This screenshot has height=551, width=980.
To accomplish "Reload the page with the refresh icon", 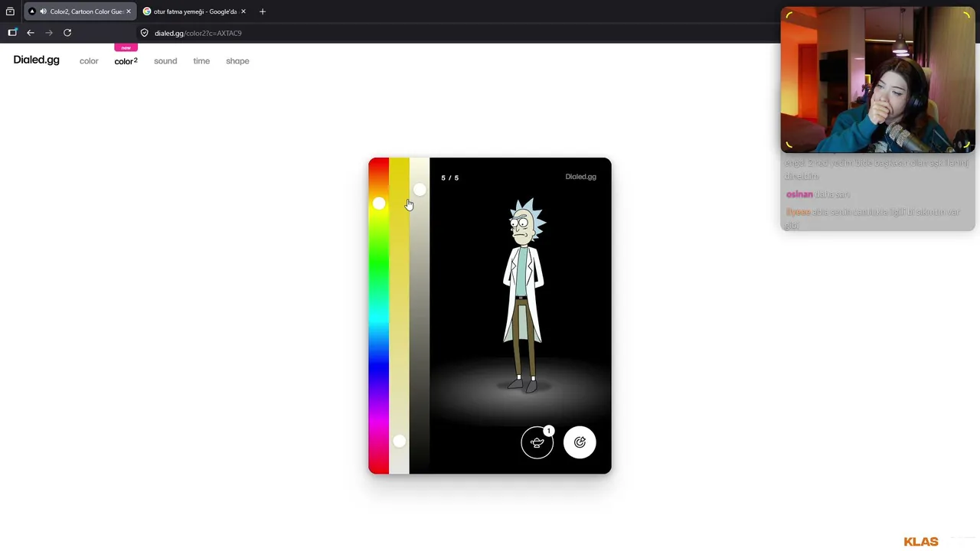I will click(x=67, y=33).
